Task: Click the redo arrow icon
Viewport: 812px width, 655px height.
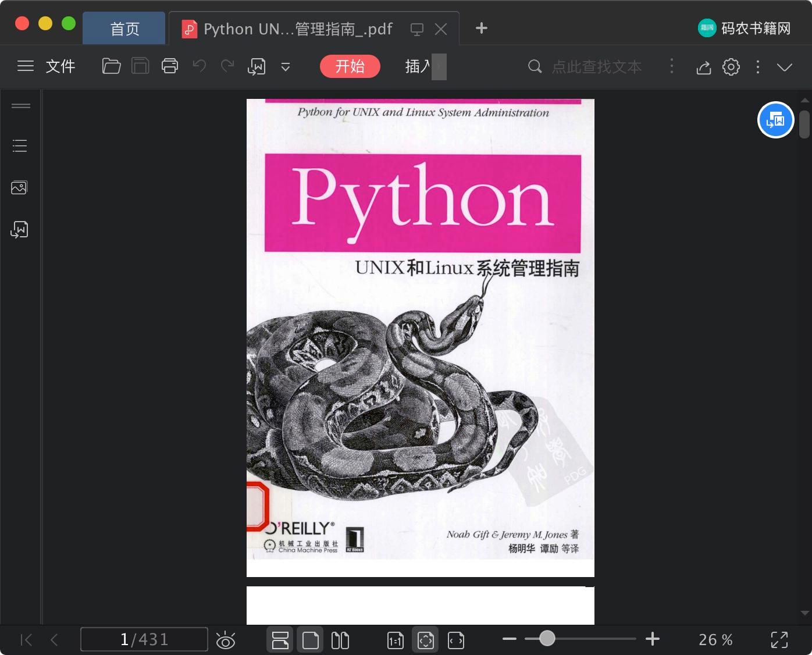Action: click(x=227, y=66)
